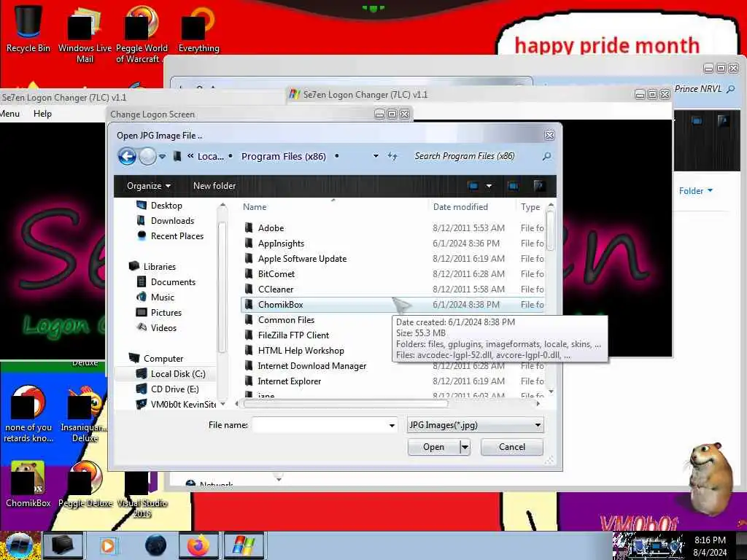Select Desktop in the navigation pane
The width and height of the screenshot is (747, 560).
[166, 205]
